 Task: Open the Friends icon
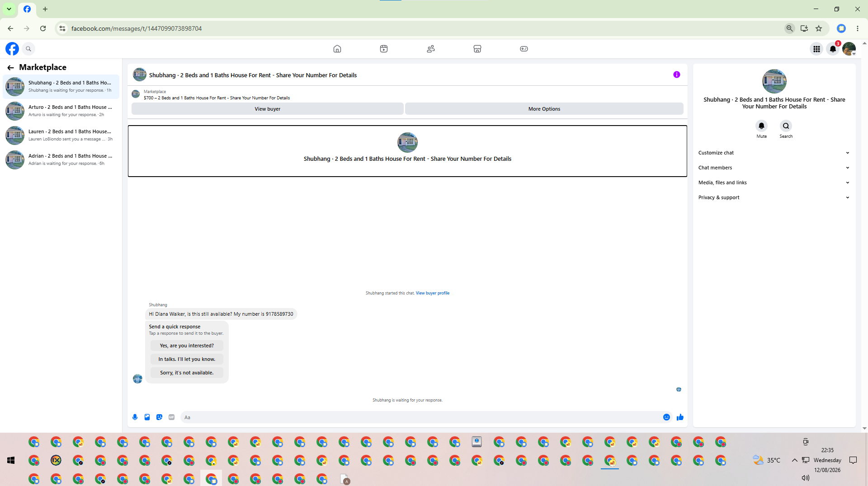(x=431, y=49)
